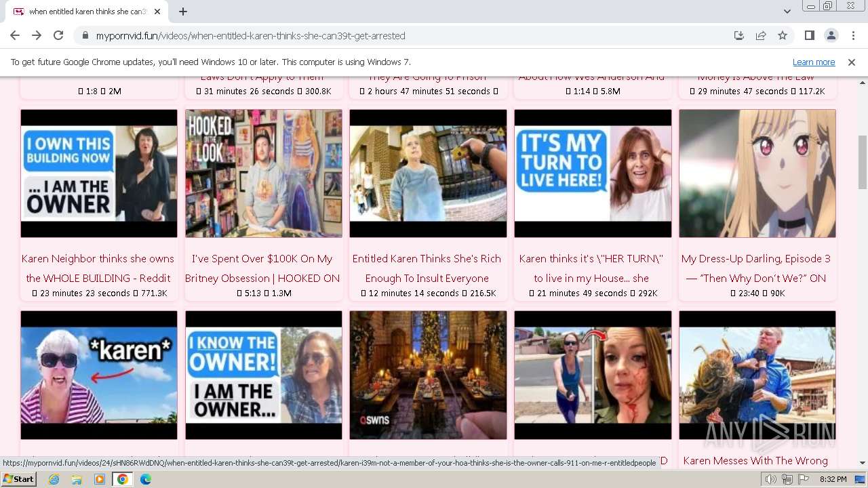Open the network status tray icon

[x=787, y=479]
